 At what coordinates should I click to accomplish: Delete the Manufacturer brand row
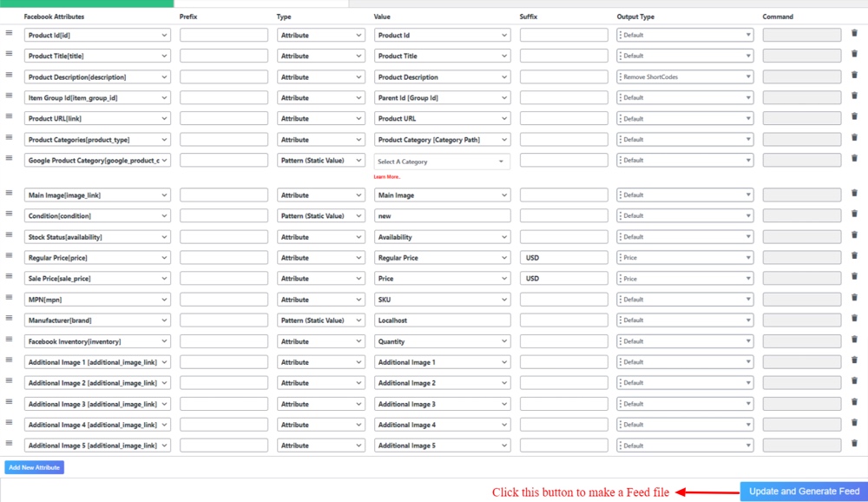coord(854,319)
